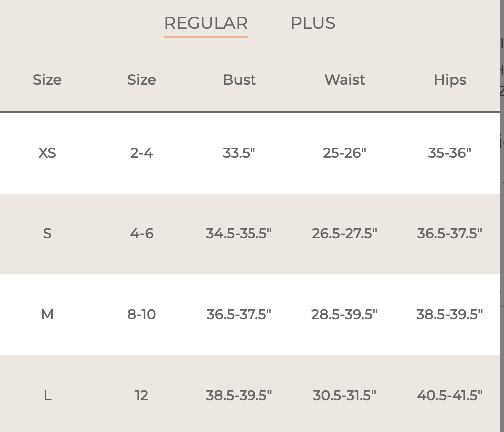Click the Waist column header
The width and height of the screenshot is (504, 432).
[345, 80]
